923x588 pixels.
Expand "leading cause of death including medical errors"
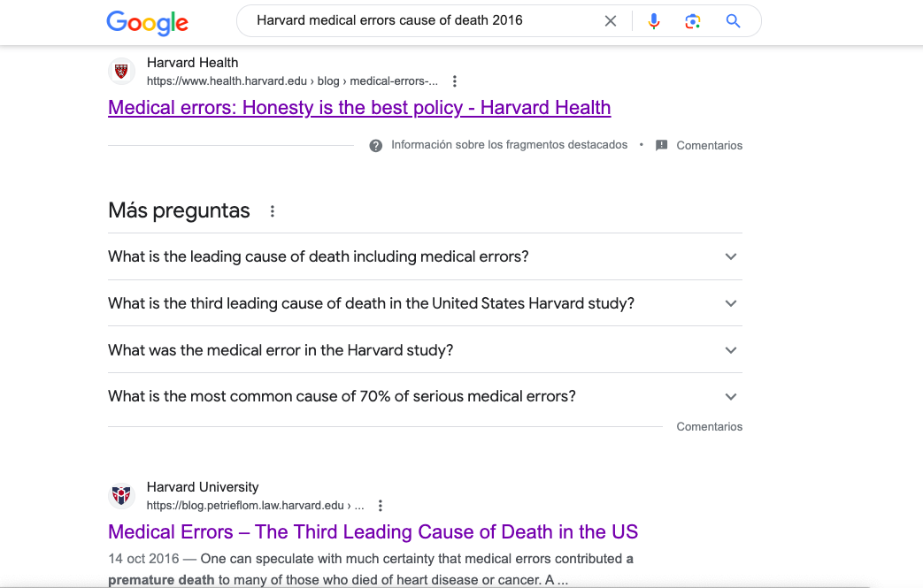tap(425, 256)
